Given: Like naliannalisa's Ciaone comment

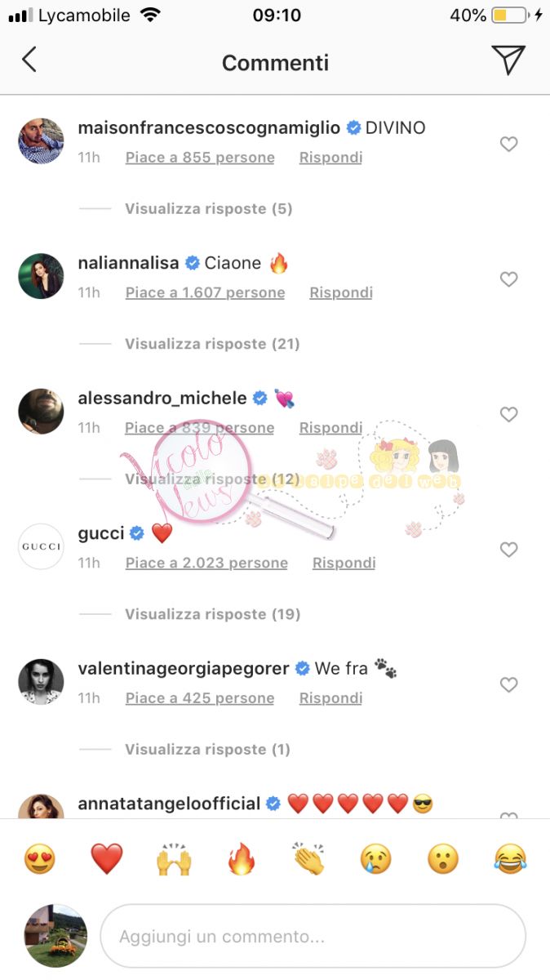Looking at the screenshot, I should pyautogui.click(x=508, y=279).
